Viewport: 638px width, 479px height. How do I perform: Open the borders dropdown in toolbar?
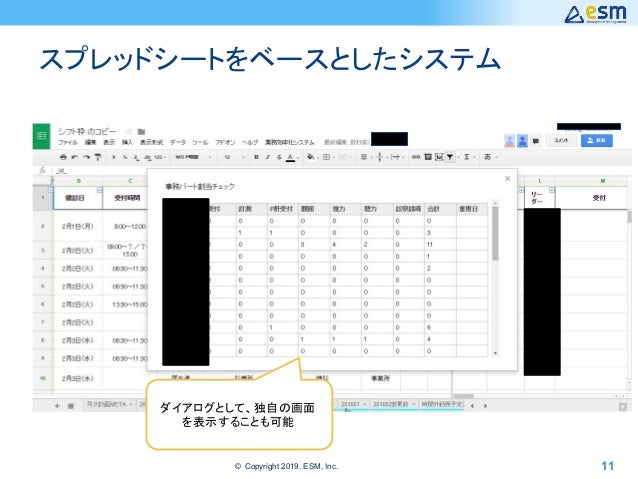[x=328, y=157]
